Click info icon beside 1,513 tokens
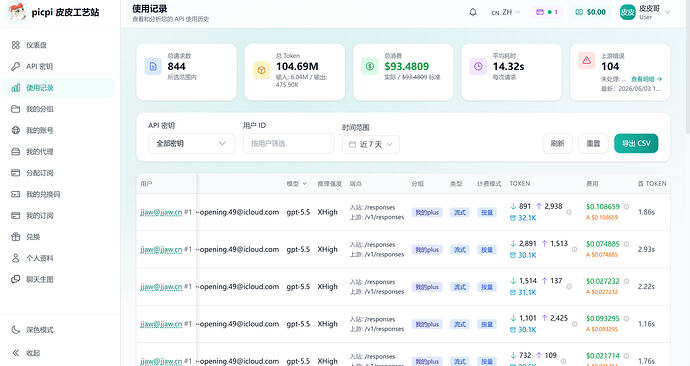 (x=574, y=249)
